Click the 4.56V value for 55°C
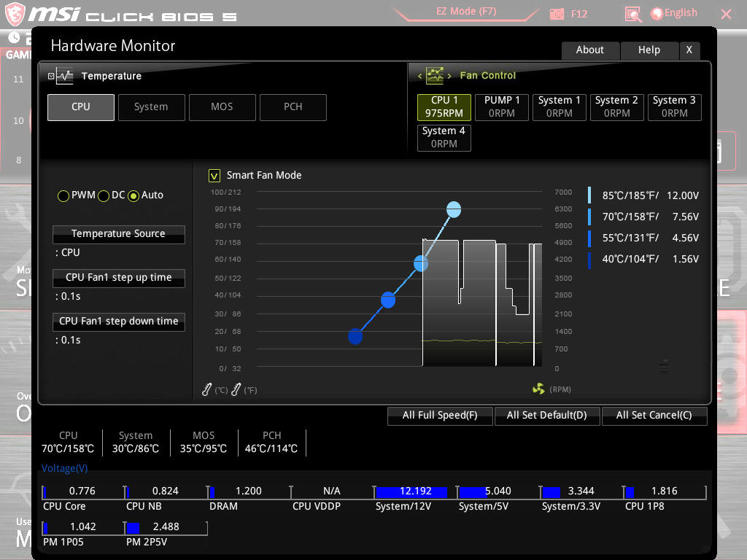This screenshot has width=747, height=560. (x=686, y=238)
